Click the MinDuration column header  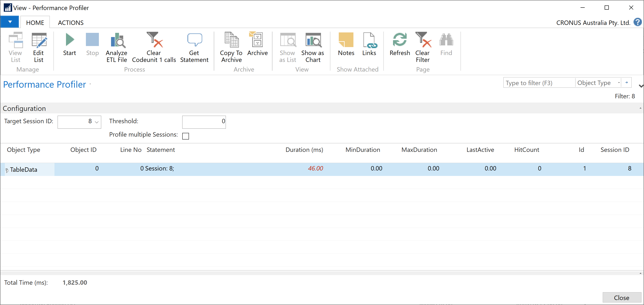(x=363, y=150)
